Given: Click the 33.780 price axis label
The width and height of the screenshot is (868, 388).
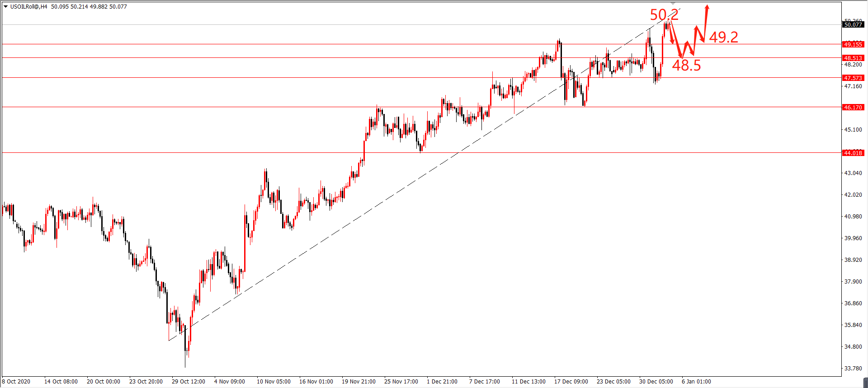Looking at the screenshot, I should (x=853, y=368).
